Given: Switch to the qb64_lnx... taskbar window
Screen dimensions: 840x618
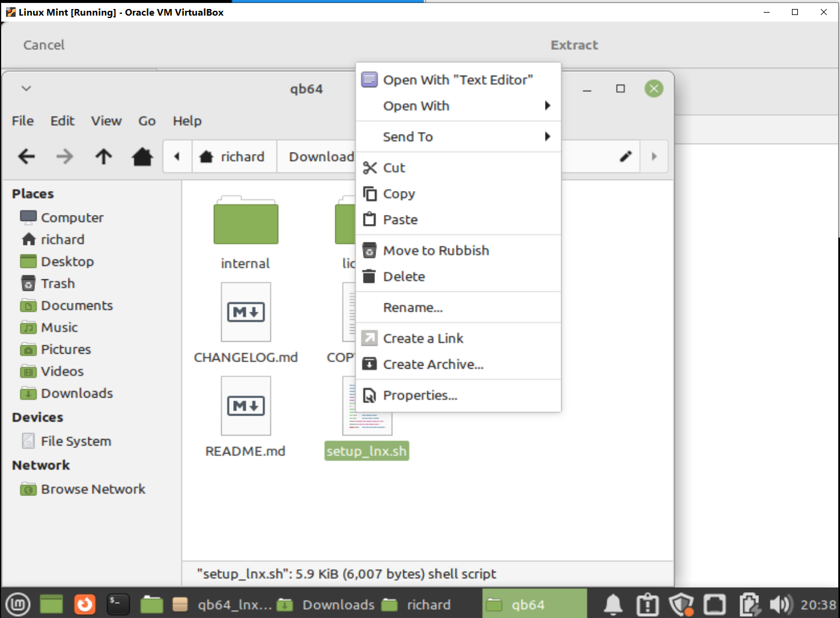Looking at the screenshot, I should (222, 604).
